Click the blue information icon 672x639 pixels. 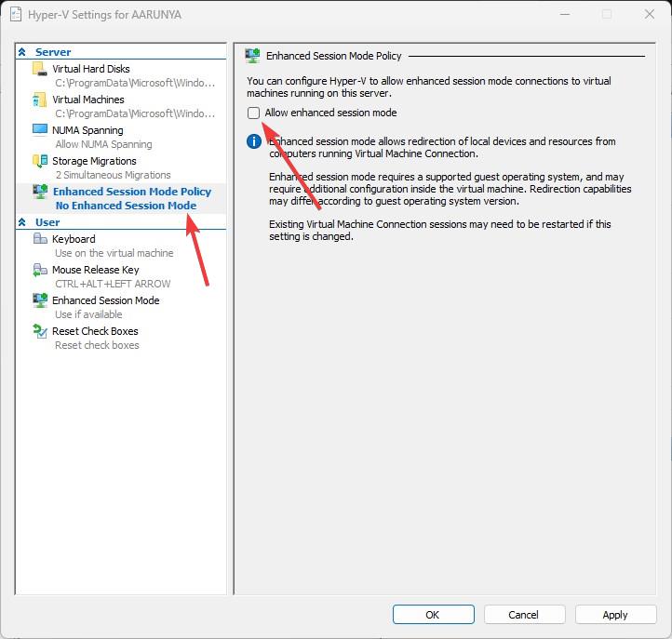pos(254,141)
